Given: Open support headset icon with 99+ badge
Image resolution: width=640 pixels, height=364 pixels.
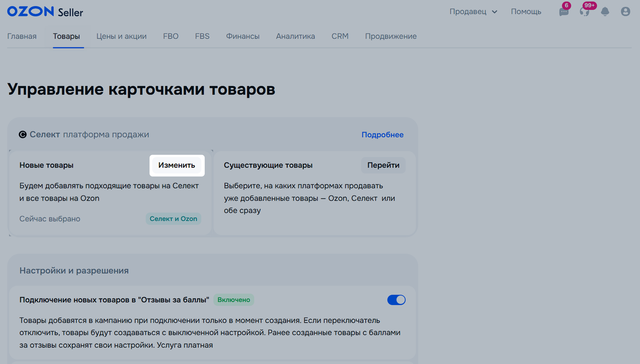Looking at the screenshot, I should [x=584, y=11].
